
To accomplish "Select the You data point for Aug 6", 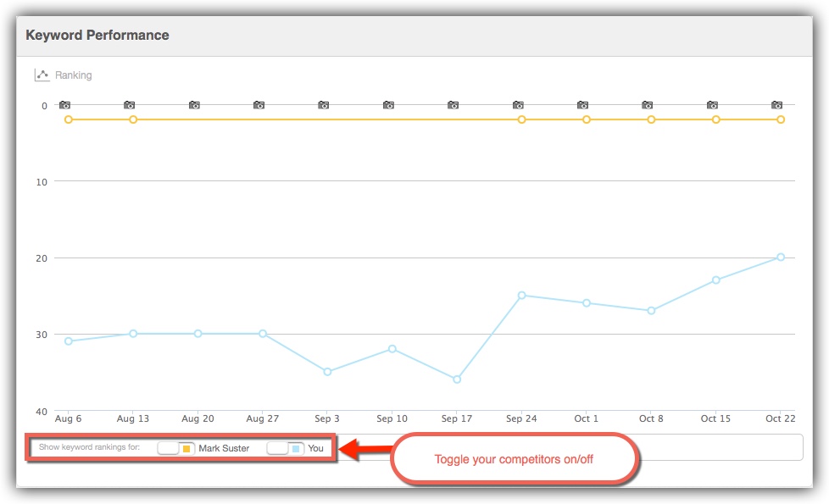I will point(68,341).
